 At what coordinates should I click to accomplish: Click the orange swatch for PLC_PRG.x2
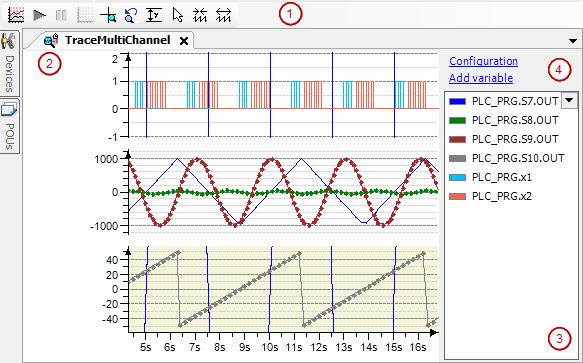click(x=457, y=196)
